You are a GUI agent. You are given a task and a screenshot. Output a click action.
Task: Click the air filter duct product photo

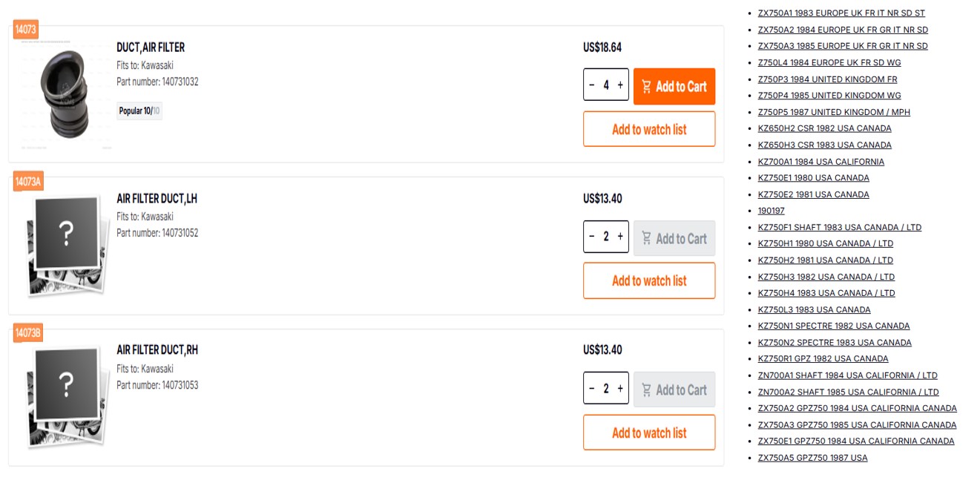[65, 94]
